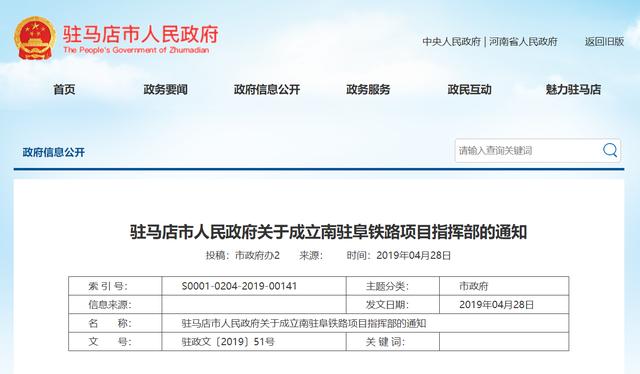Image resolution: width=640 pixels, height=374 pixels.
Task: Click inside the keyword search field
Action: (527, 151)
